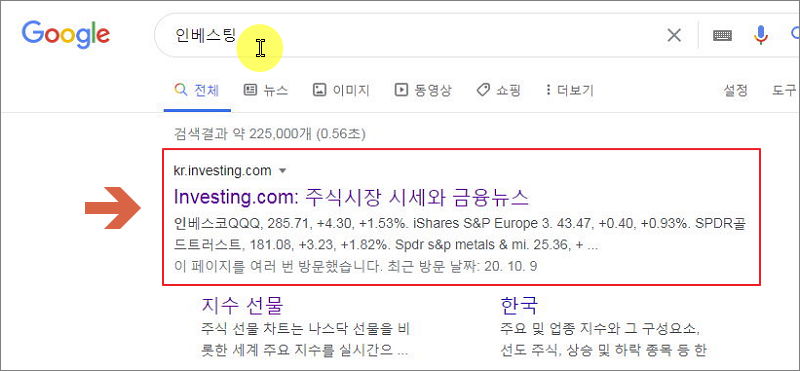Image resolution: width=800 pixels, height=371 pixels.
Task: Click the picture icon beside 이미지
Action: pos(319,90)
